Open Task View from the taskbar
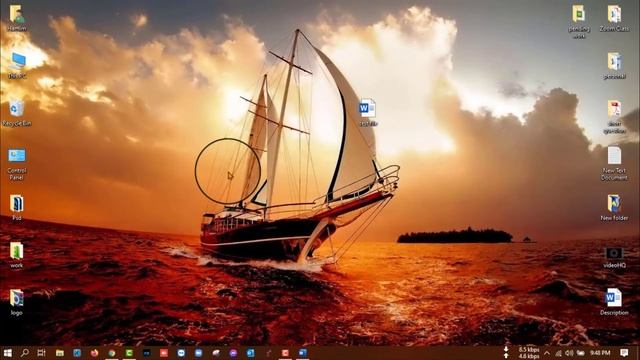This screenshot has height=360, width=640. point(42,353)
